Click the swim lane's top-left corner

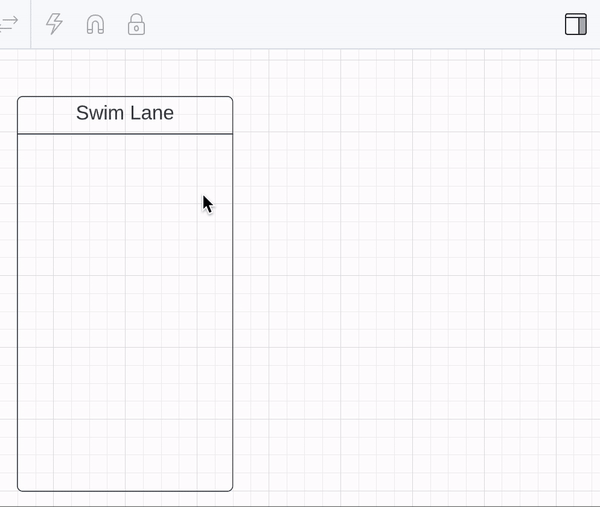(x=19, y=98)
